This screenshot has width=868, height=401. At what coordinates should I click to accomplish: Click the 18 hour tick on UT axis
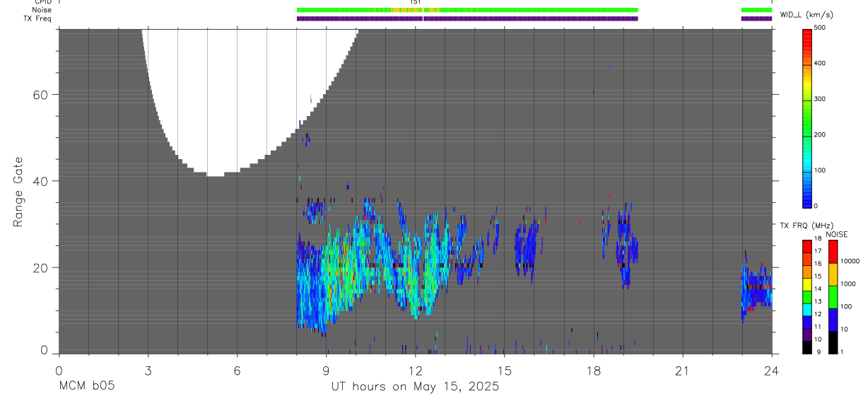(593, 370)
